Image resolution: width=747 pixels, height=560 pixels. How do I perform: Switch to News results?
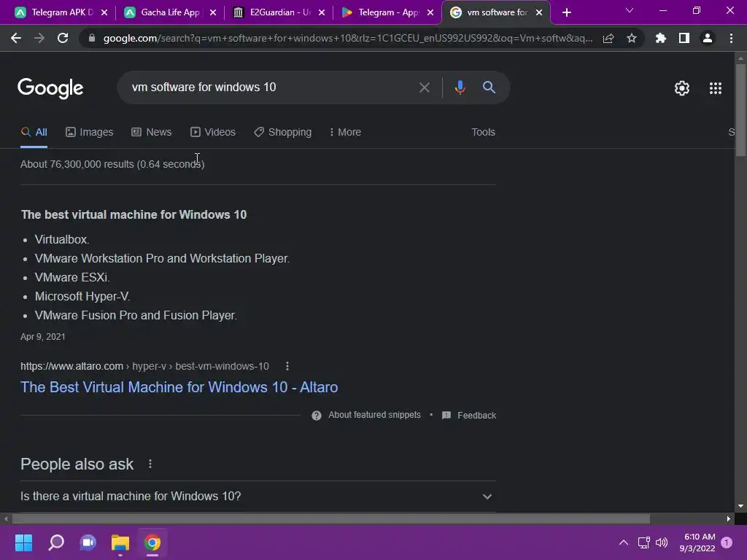tap(152, 133)
